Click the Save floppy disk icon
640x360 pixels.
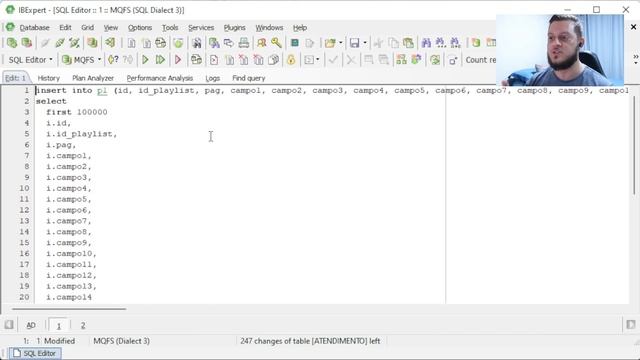coord(354,43)
